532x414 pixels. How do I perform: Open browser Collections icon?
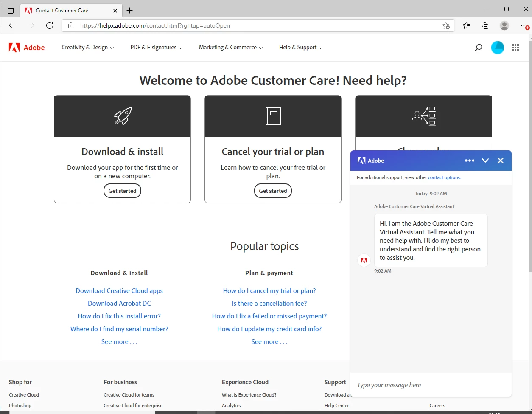point(485,25)
